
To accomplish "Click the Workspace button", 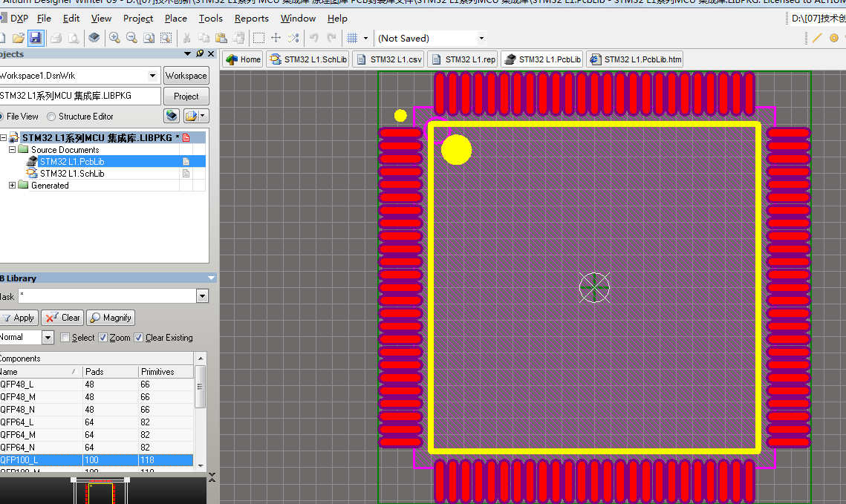I will click(186, 76).
